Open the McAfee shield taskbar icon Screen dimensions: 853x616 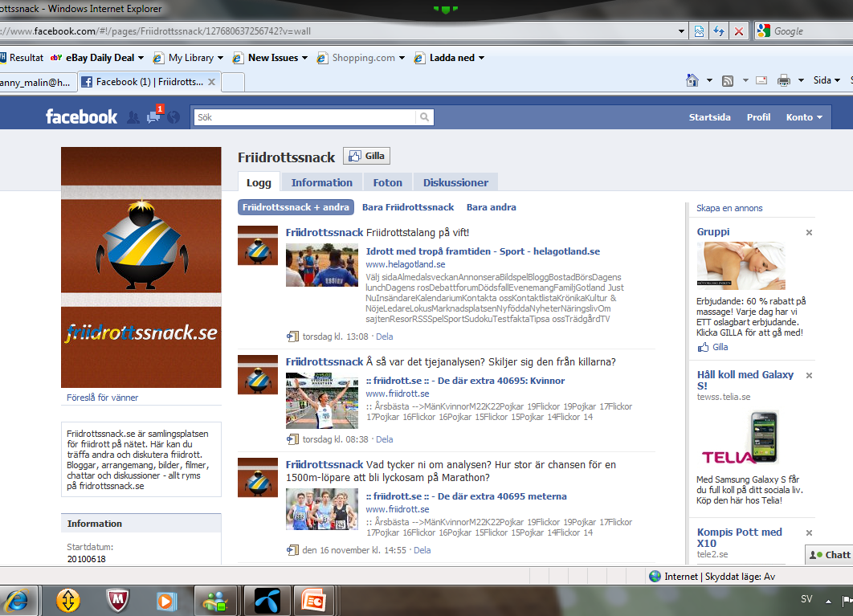point(117,601)
